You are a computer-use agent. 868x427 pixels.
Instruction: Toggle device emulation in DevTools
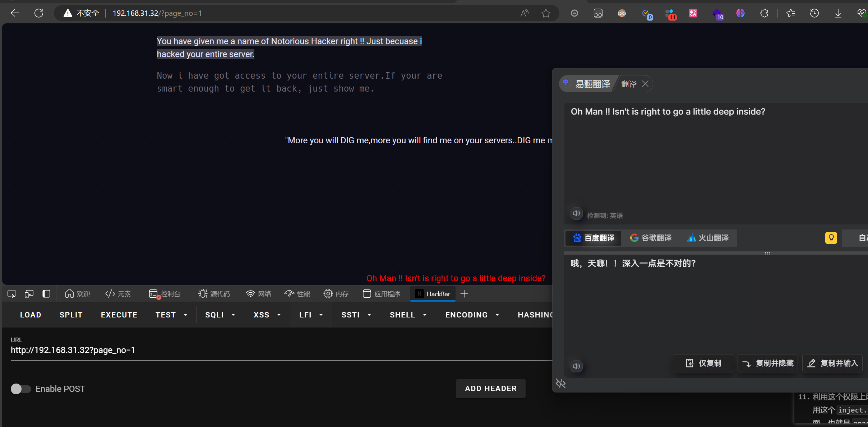[29, 294]
